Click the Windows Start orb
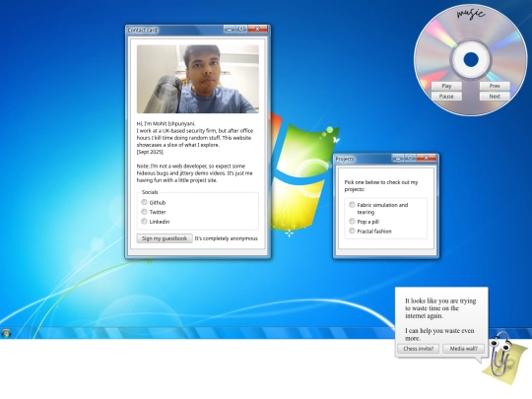The width and height of the screenshot is (532, 399). 6,333
